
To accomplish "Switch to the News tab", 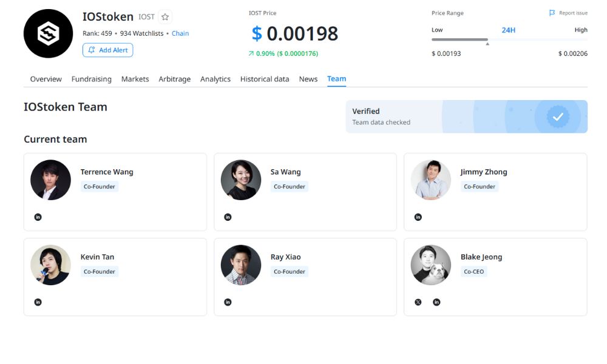I will 308,79.
